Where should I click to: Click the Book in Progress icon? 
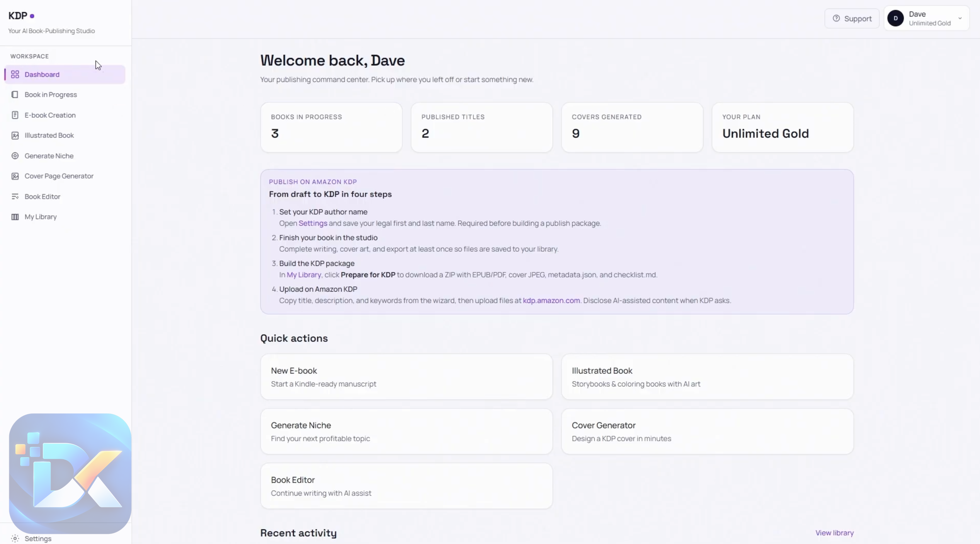15,95
